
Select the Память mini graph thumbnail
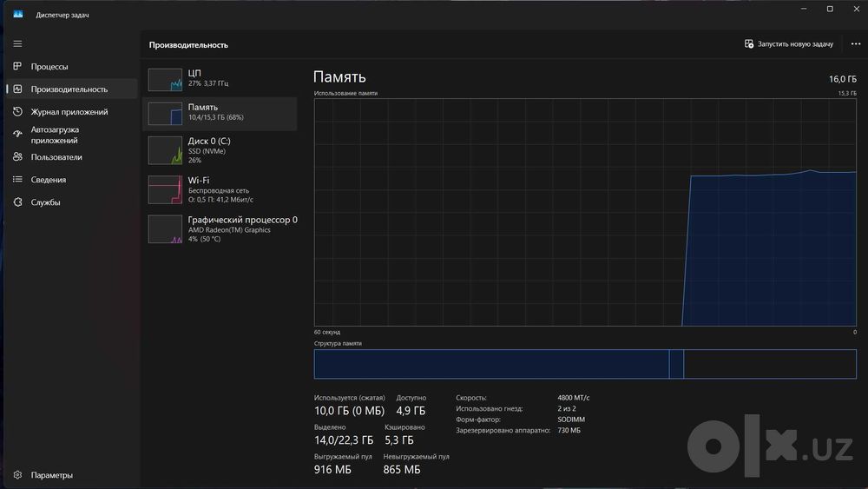(165, 114)
